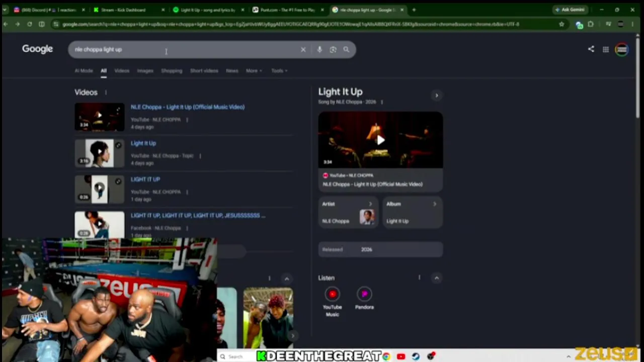Viewport: 644px width, 362px height.
Task: Open Chrome from the Windows taskbar
Action: click(386, 356)
